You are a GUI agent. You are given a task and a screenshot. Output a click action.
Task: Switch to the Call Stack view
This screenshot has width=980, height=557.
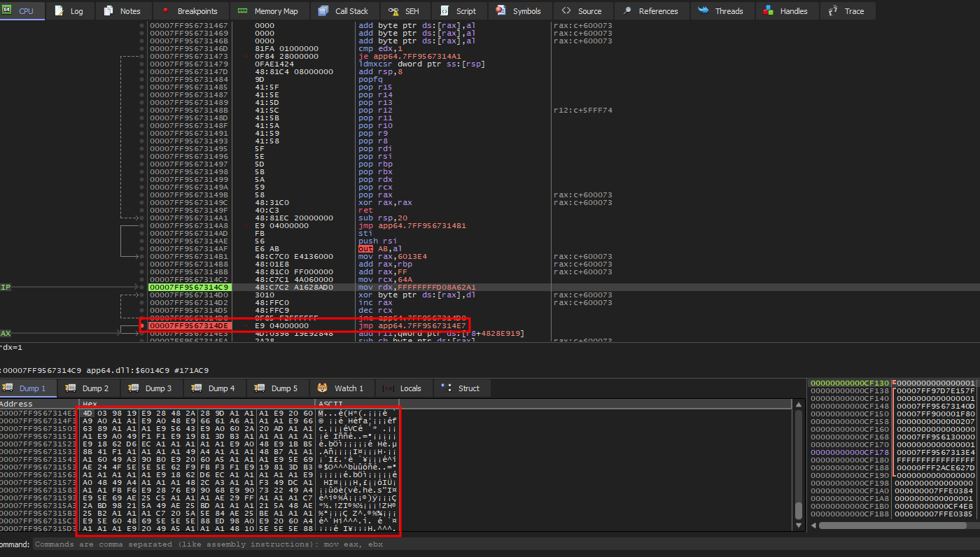(344, 10)
